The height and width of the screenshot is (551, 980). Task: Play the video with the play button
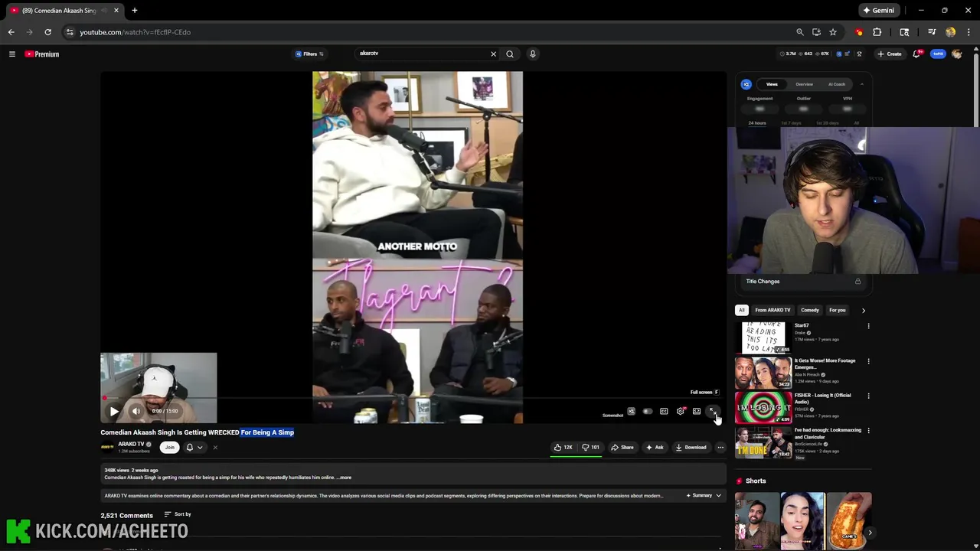point(114,411)
